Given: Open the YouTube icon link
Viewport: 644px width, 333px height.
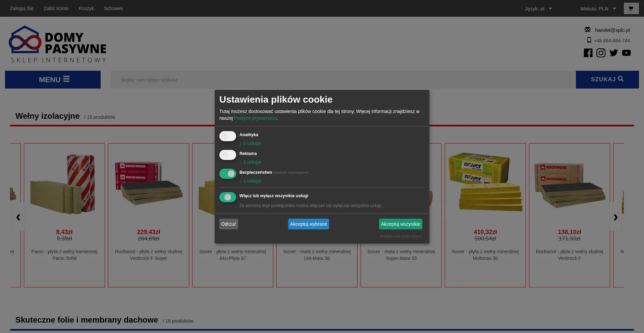Looking at the screenshot, I should (x=626, y=53).
